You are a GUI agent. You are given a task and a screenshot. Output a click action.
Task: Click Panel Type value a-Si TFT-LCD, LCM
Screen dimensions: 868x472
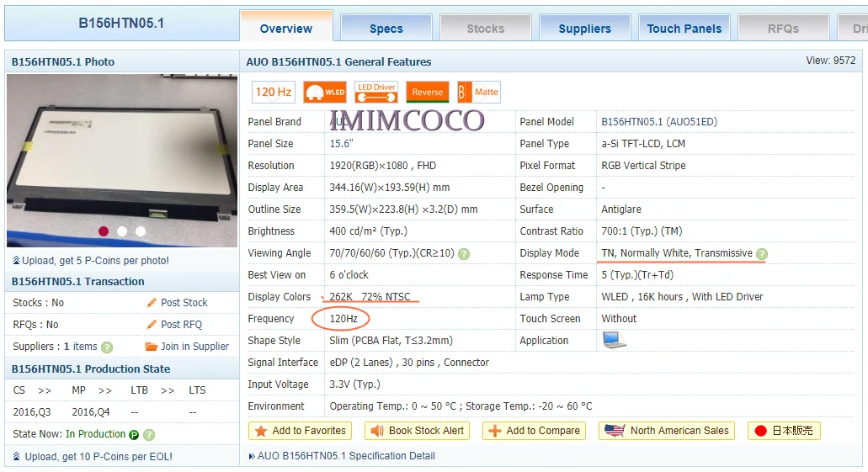click(643, 143)
